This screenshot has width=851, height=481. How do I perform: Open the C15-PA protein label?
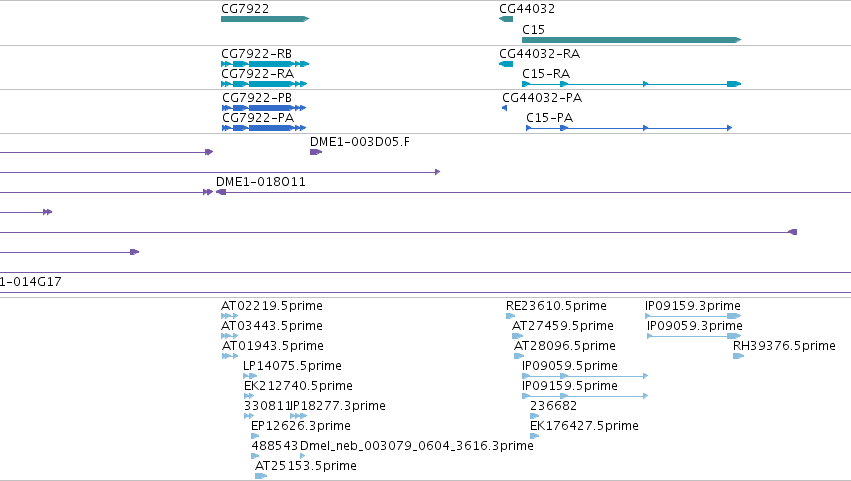pyautogui.click(x=549, y=118)
